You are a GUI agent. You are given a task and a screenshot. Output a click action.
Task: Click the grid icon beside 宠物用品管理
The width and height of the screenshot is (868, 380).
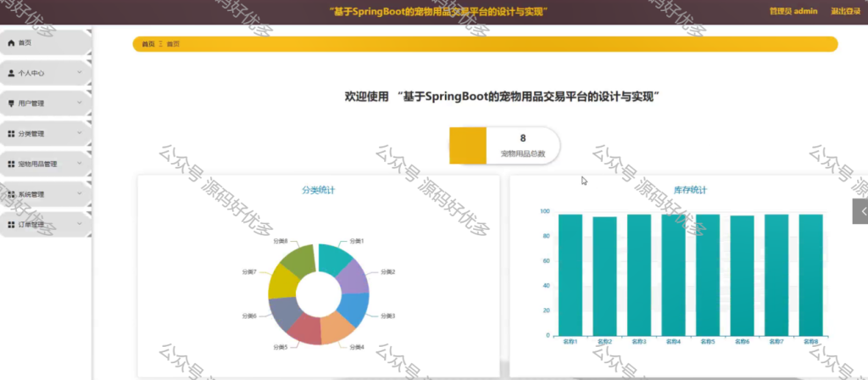tap(11, 165)
